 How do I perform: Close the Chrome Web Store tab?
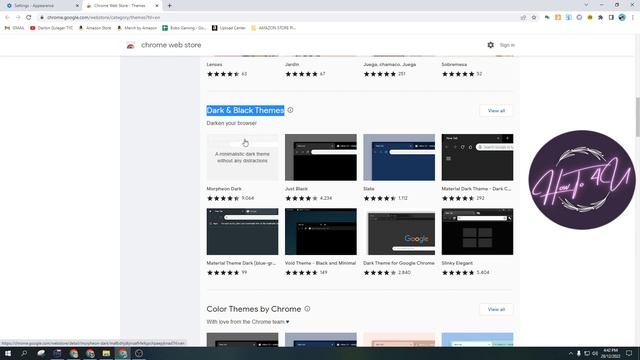(x=157, y=6)
